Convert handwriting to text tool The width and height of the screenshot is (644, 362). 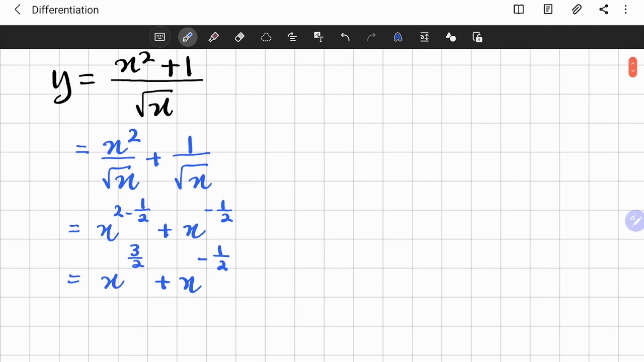[x=318, y=37]
